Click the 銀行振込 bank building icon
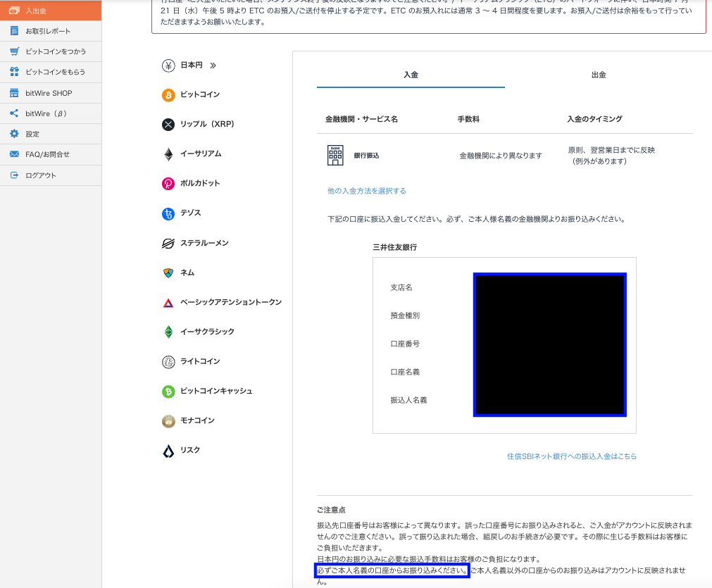 point(335,156)
